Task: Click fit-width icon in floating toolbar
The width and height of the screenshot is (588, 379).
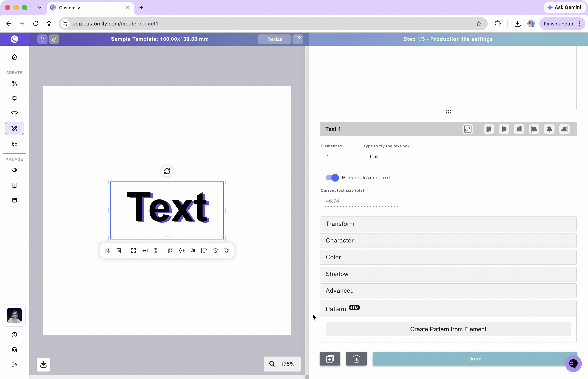Action: [145, 251]
